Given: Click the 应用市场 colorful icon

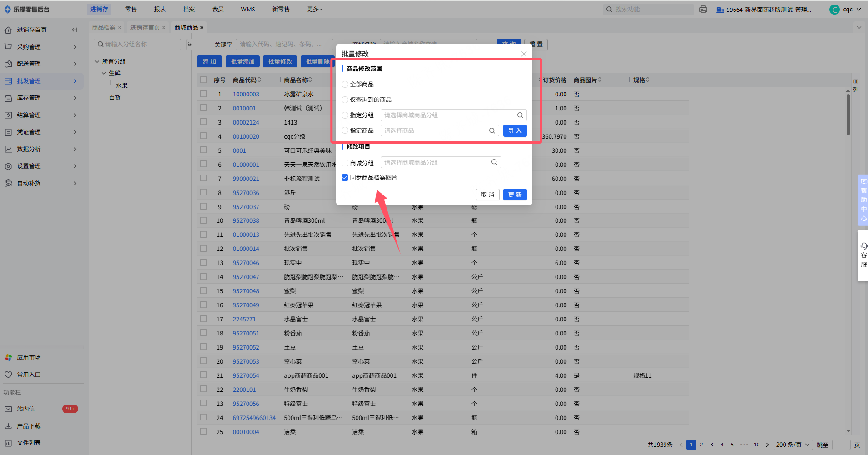Looking at the screenshot, I should (8, 358).
